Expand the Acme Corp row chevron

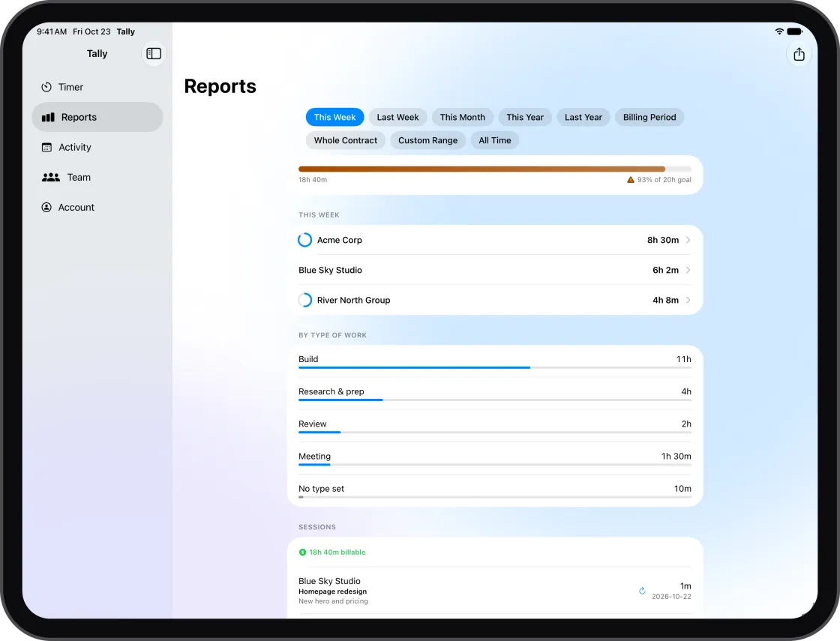[688, 240]
